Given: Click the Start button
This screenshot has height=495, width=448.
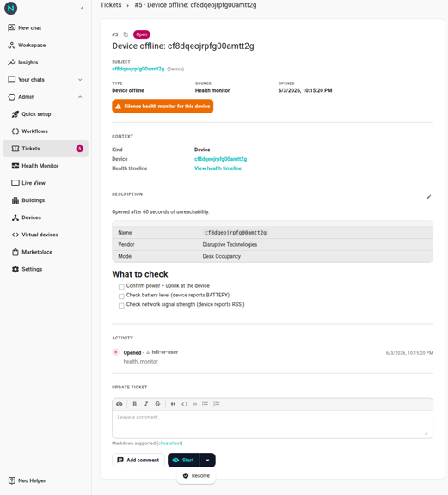Looking at the screenshot, I should click(x=183, y=461).
